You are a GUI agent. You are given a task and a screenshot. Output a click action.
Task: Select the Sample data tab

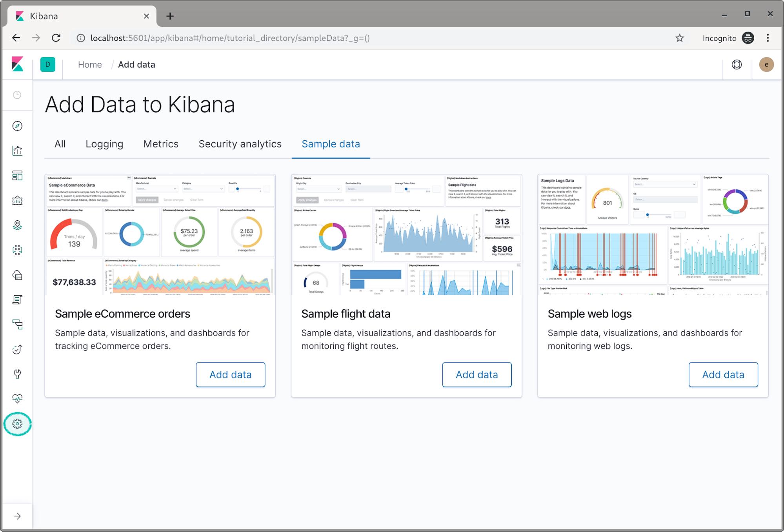point(330,144)
